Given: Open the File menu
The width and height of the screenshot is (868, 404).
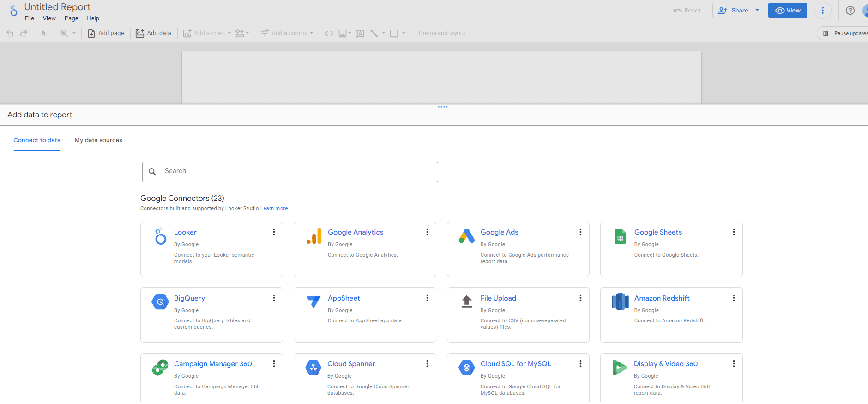Looking at the screenshot, I should click(30, 18).
